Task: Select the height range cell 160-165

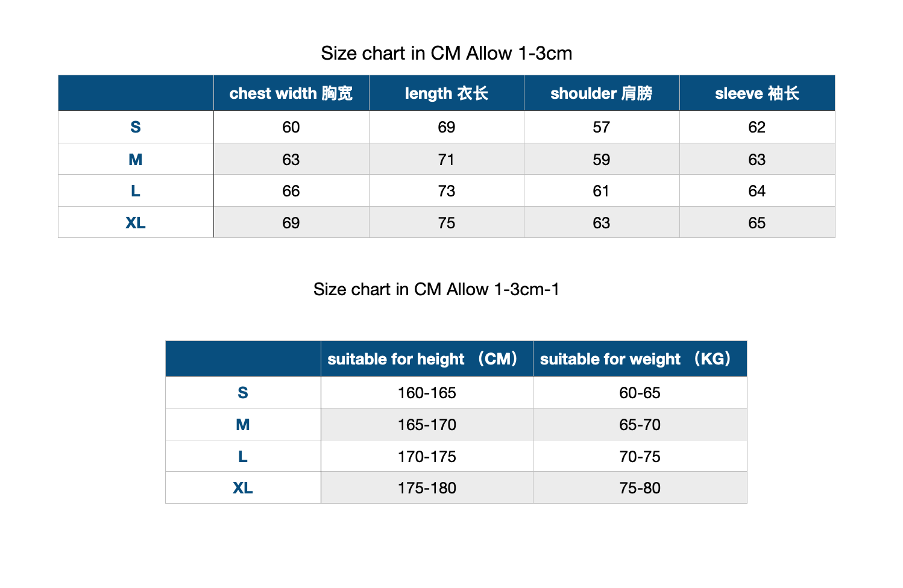Action: [x=427, y=393]
